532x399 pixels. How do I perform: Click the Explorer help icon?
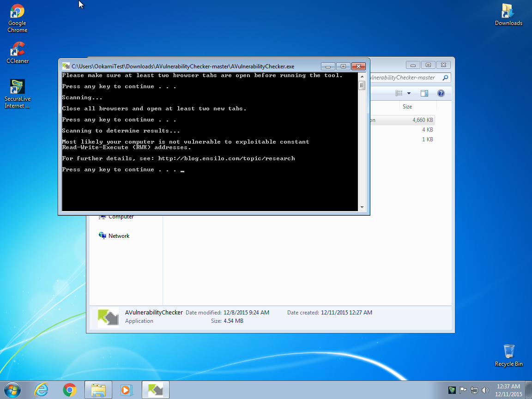click(441, 93)
